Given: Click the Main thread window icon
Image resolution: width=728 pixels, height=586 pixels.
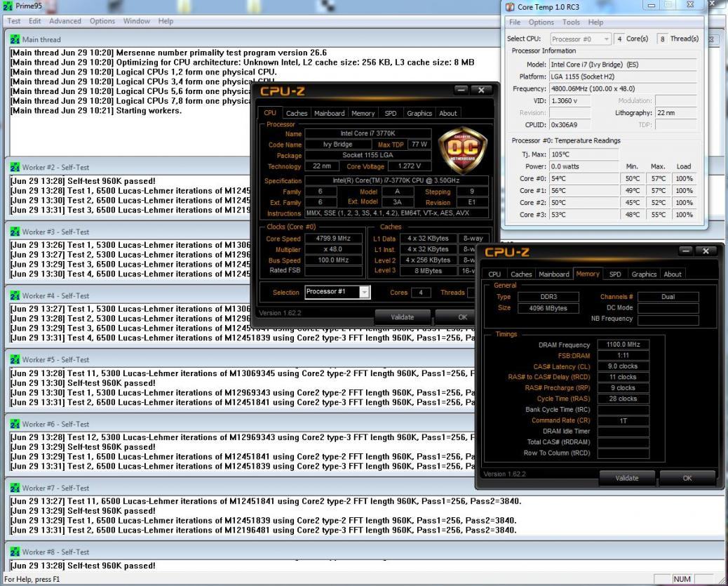Looking at the screenshot, I should (15, 39).
